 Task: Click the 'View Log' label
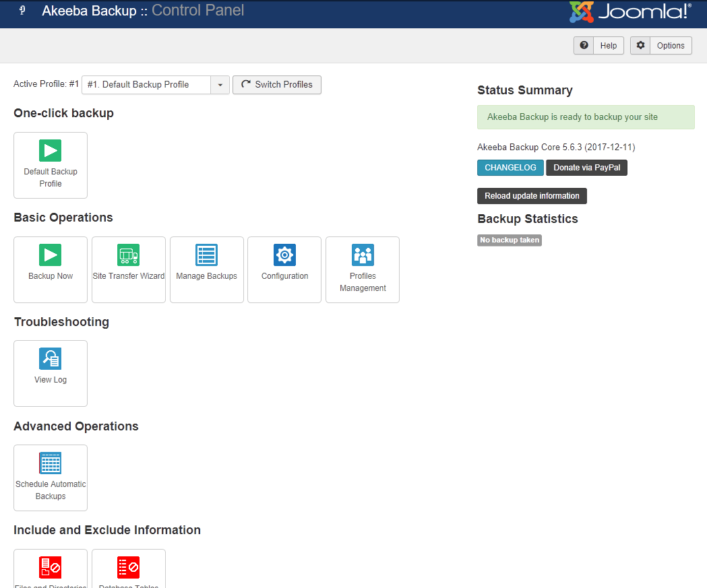[x=51, y=380]
